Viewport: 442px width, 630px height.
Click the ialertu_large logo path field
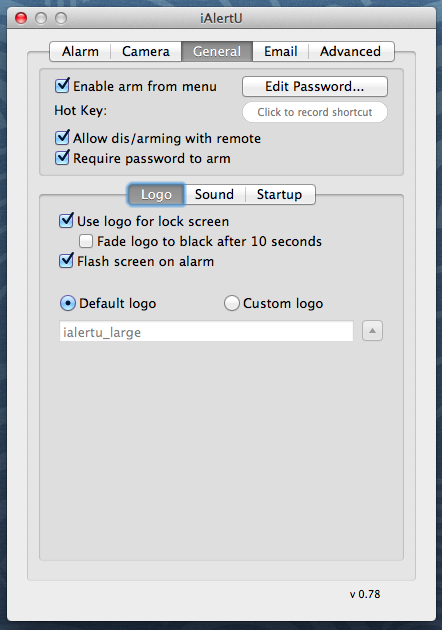pyautogui.click(x=206, y=331)
